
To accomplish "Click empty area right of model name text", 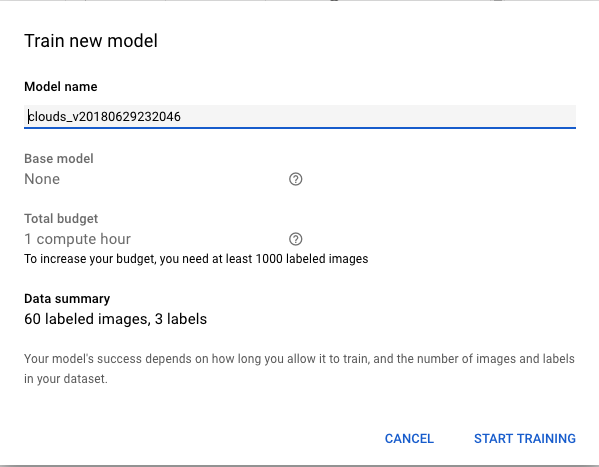I will (378, 116).
